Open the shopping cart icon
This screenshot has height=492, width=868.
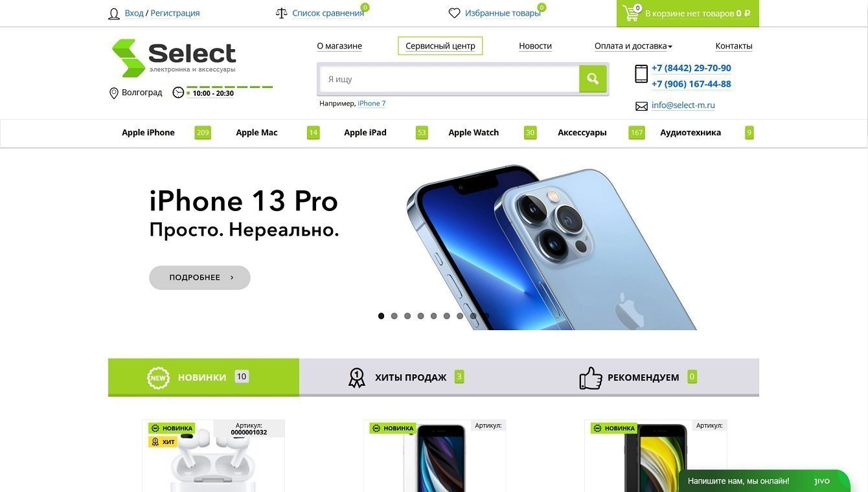click(631, 13)
